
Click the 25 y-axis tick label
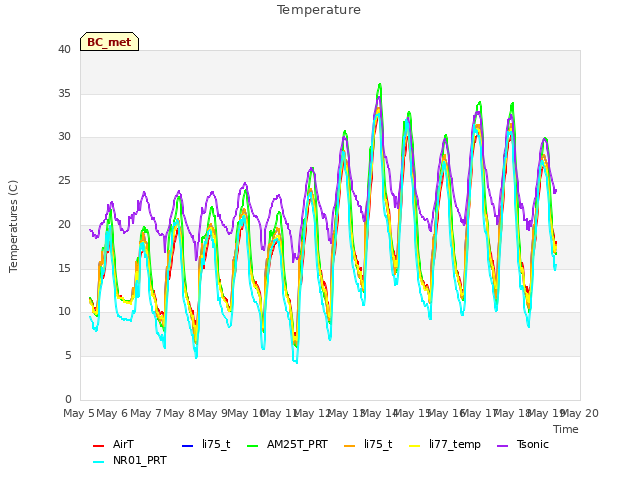[x=64, y=181]
